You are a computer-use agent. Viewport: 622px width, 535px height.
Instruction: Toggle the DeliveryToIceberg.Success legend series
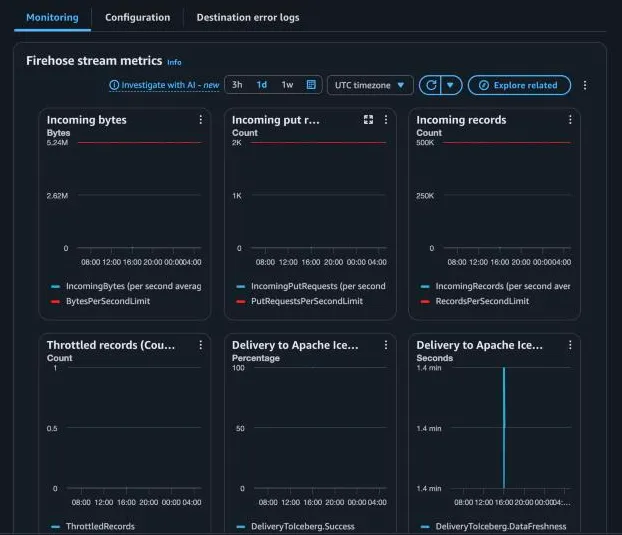click(x=295, y=526)
